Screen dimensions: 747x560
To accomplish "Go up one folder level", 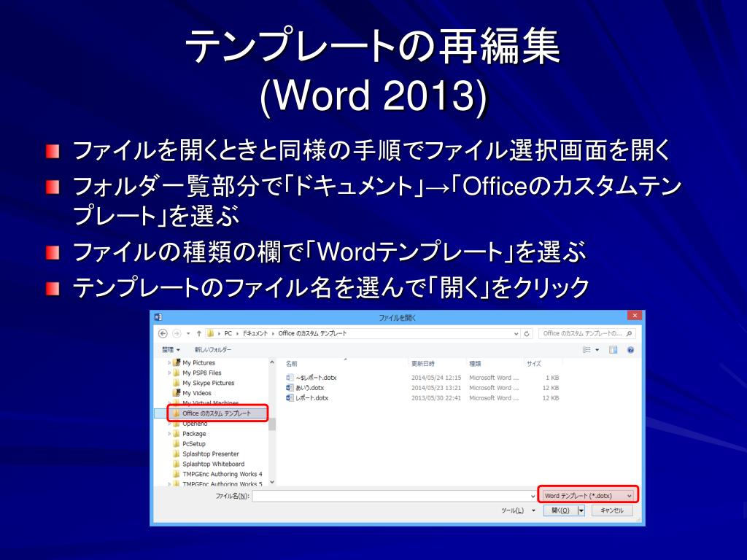I will (198, 334).
